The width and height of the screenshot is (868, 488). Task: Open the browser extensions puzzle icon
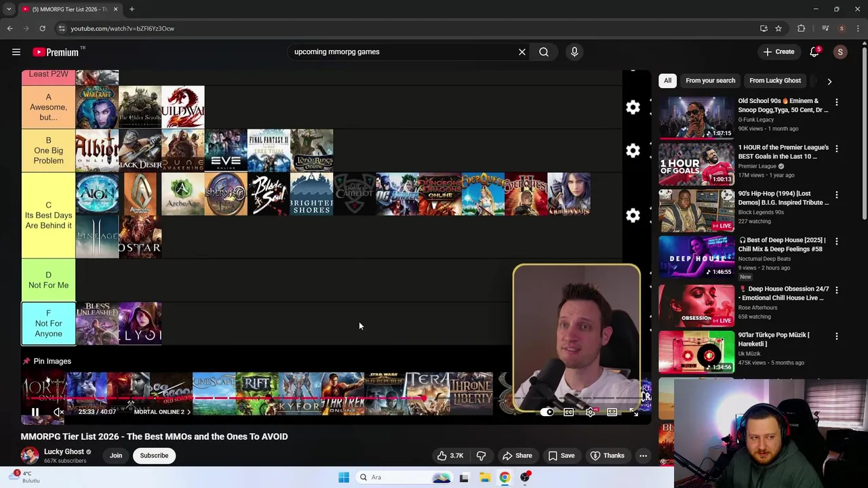click(x=802, y=28)
